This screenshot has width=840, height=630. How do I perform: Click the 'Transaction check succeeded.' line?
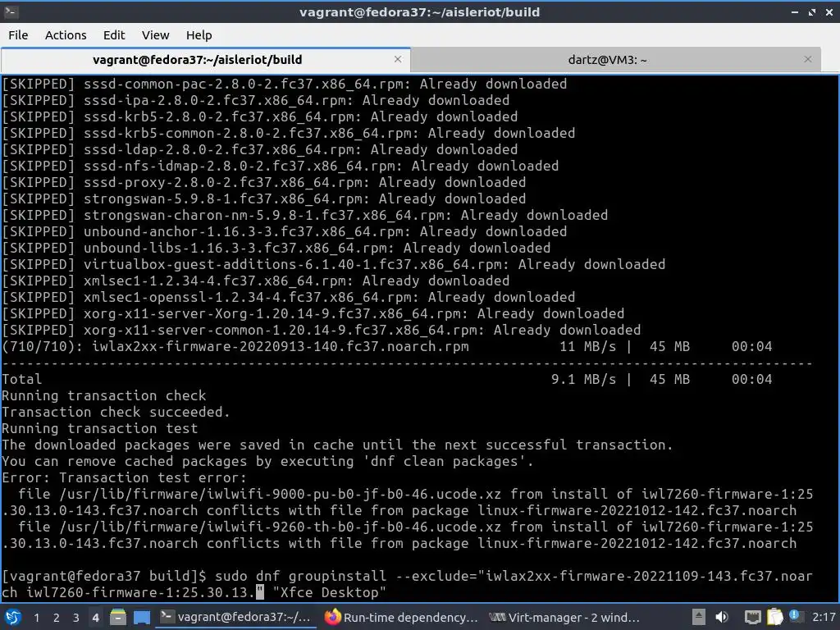[x=116, y=412]
